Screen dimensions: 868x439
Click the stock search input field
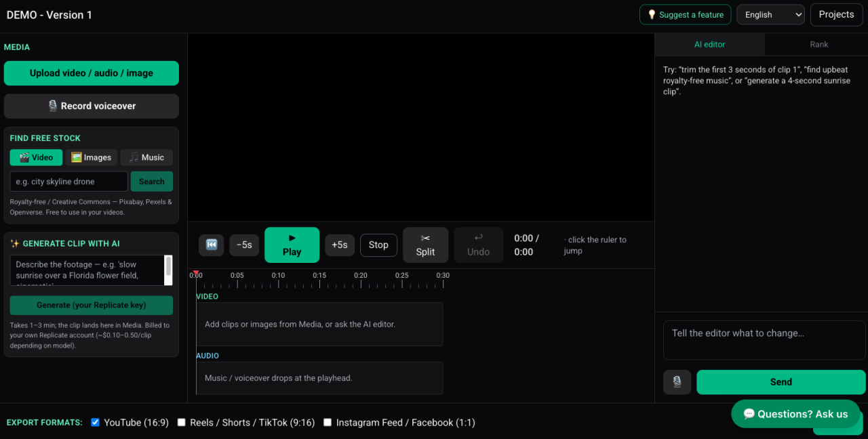68,182
